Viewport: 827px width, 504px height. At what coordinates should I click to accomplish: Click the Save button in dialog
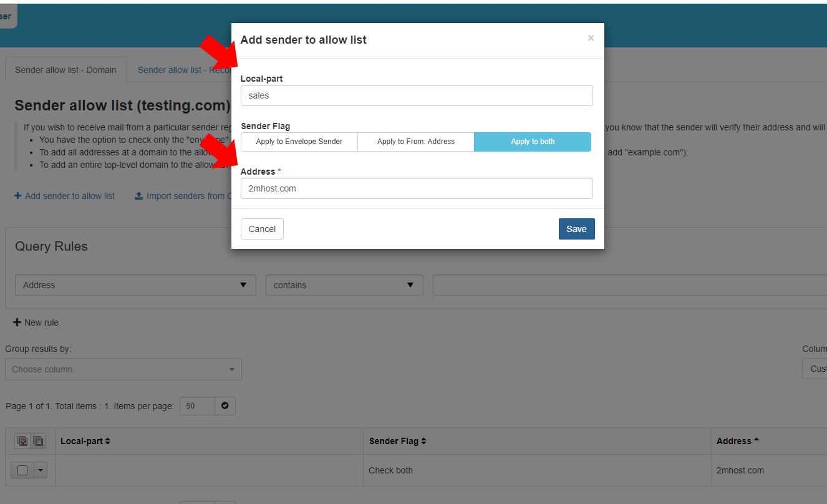click(576, 229)
